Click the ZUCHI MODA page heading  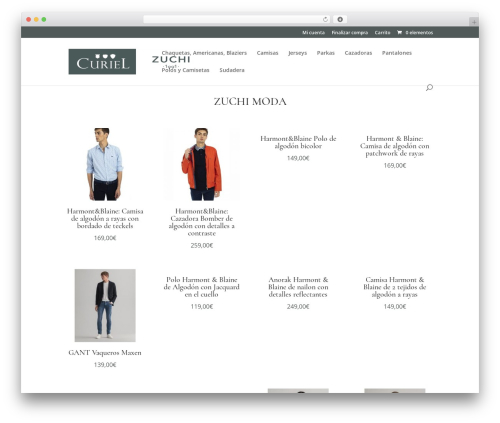(250, 101)
